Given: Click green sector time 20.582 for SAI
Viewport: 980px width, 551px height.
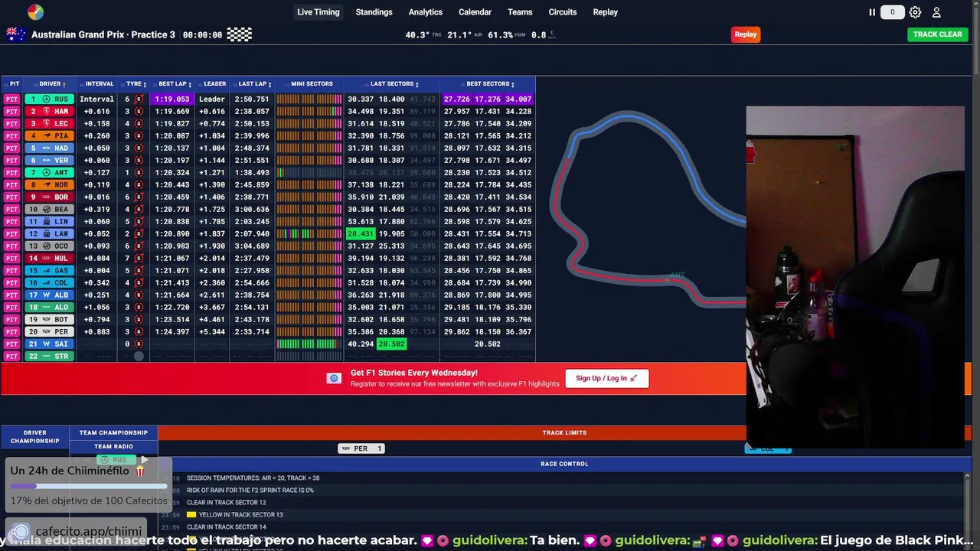Looking at the screenshot, I should pyautogui.click(x=391, y=344).
